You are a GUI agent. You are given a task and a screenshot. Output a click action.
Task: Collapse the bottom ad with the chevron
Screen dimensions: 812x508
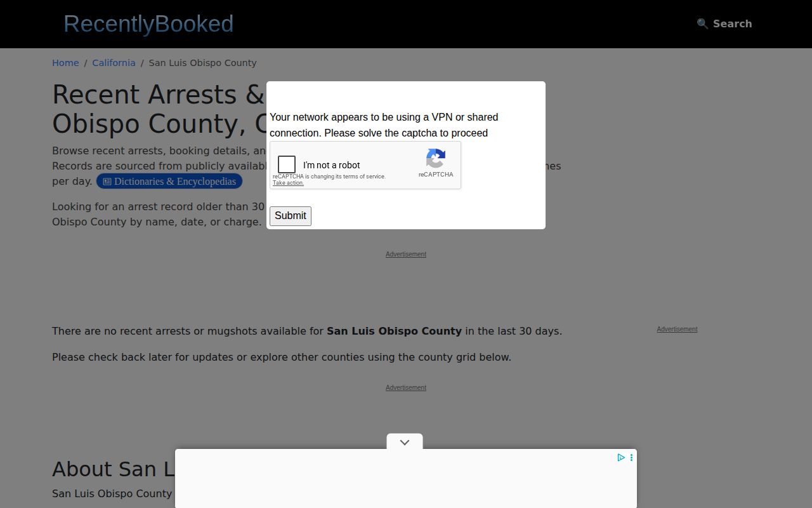point(405,442)
